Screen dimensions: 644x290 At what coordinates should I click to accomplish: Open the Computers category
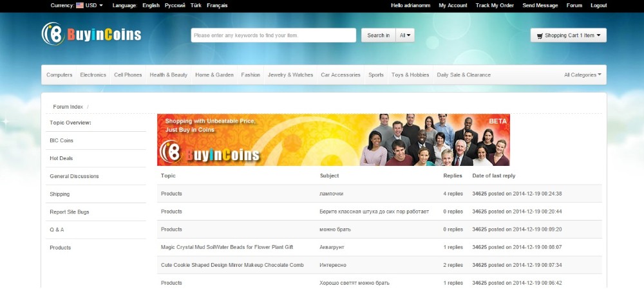pyautogui.click(x=59, y=75)
